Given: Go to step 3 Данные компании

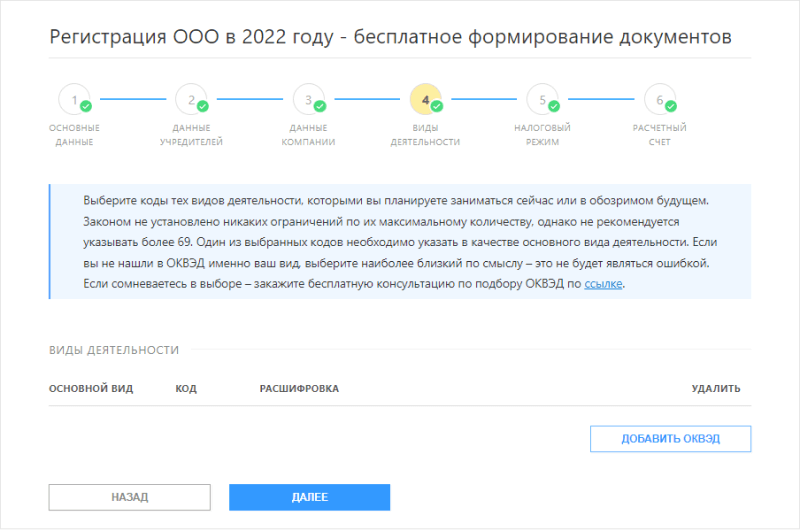Looking at the screenshot, I should coord(309,99).
